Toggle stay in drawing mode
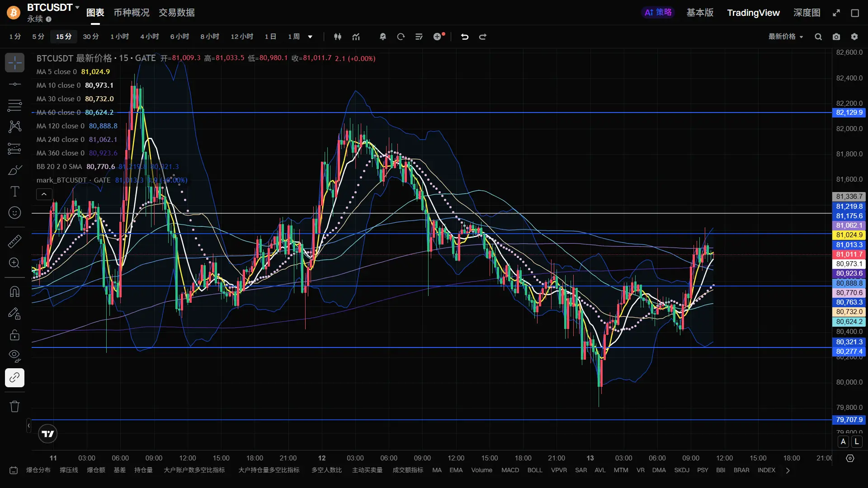Screen dimensions: 868x488 coord(14,313)
